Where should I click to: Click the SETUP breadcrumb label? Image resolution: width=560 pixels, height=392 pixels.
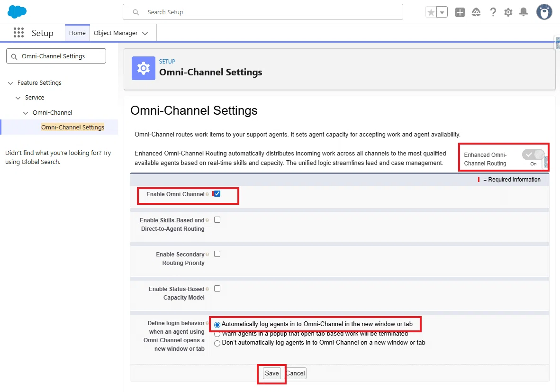pos(167,62)
